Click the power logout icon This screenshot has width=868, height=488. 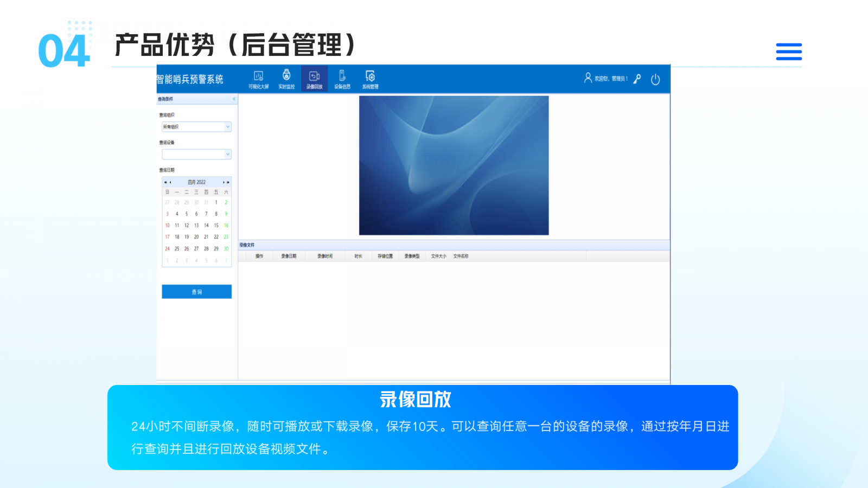655,79
